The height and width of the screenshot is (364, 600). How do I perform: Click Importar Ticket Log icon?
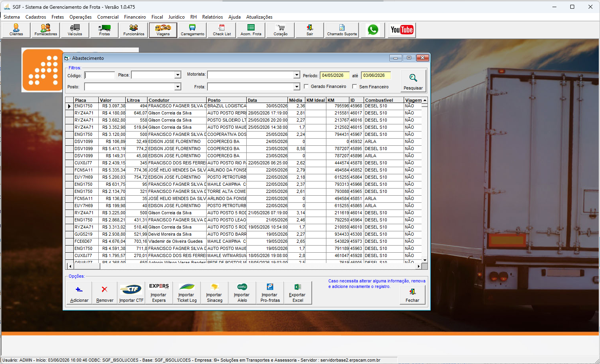pyautogui.click(x=187, y=293)
